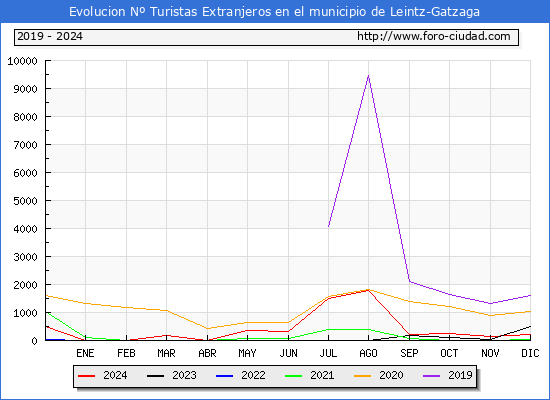Click the 3000 y-axis value
This screenshot has height=400, width=550.
point(25,257)
